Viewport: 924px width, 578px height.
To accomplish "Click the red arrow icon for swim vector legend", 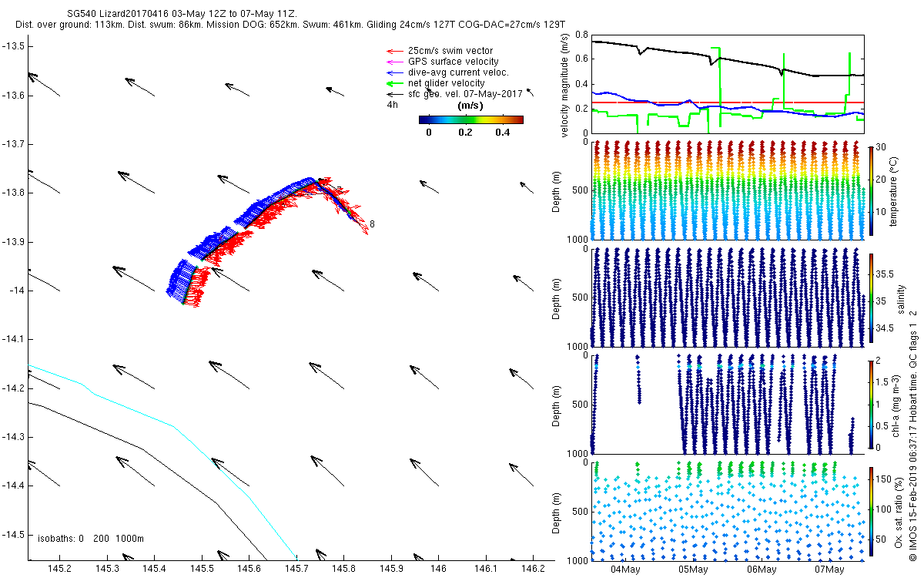I will point(393,52).
